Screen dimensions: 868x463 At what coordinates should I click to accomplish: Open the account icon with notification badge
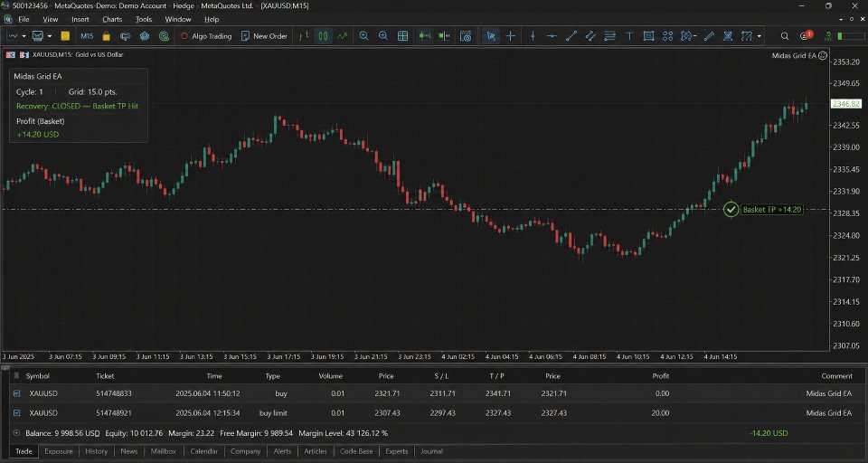point(806,35)
